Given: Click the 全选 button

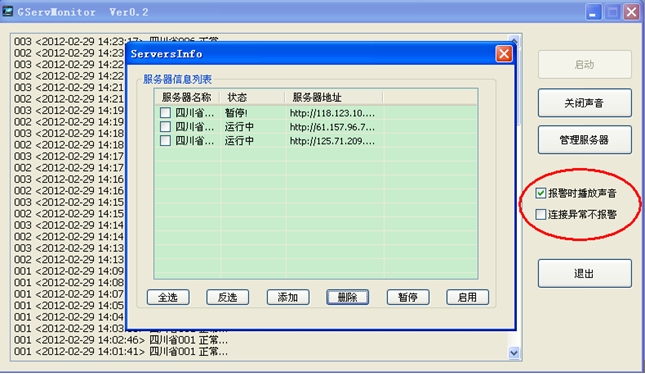Looking at the screenshot, I should click(x=168, y=297).
